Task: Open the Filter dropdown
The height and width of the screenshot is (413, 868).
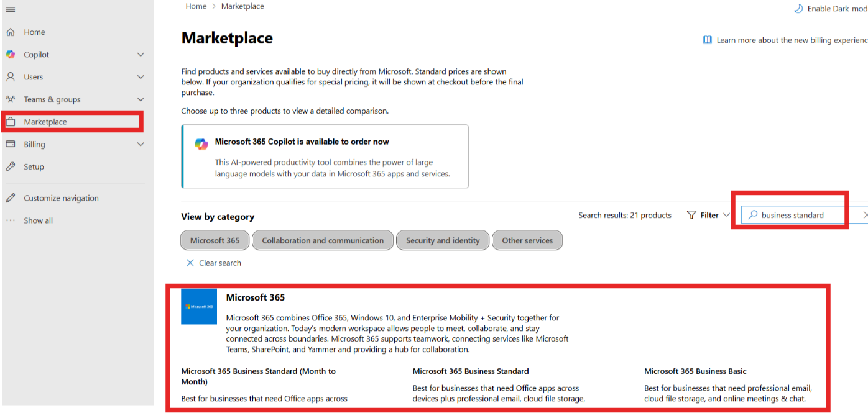Action: (x=708, y=215)
